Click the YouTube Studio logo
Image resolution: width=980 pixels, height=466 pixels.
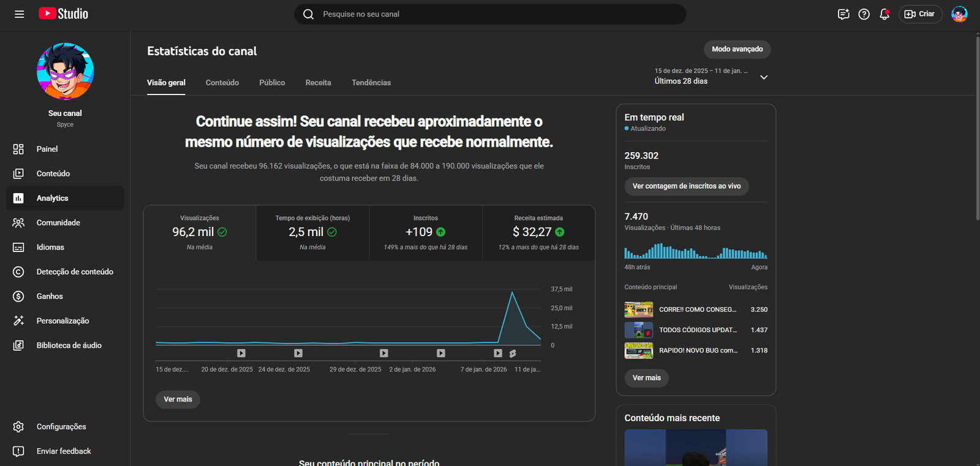[x=64, y=13]
